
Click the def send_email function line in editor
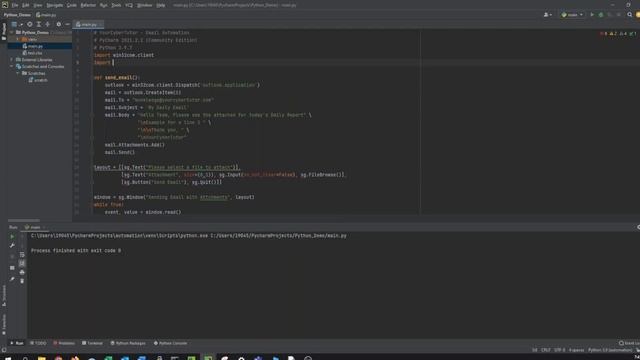click(x=117, y=78)
